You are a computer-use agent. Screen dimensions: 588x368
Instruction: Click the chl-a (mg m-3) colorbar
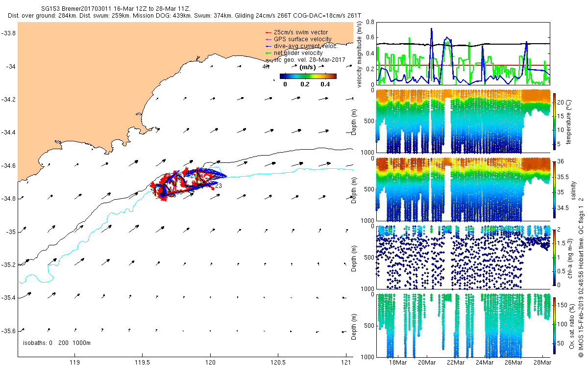(x=554, y=257)
